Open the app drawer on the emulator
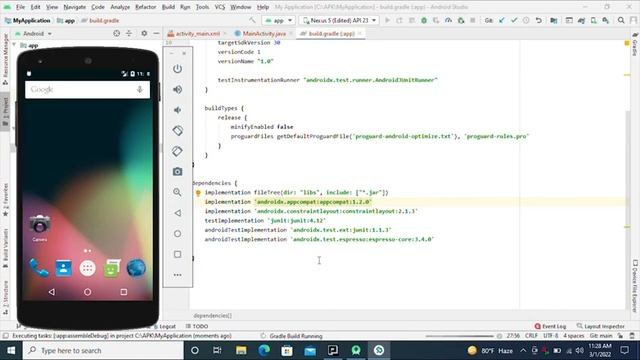This screenshot has height=360, width=640. point(87,268)
